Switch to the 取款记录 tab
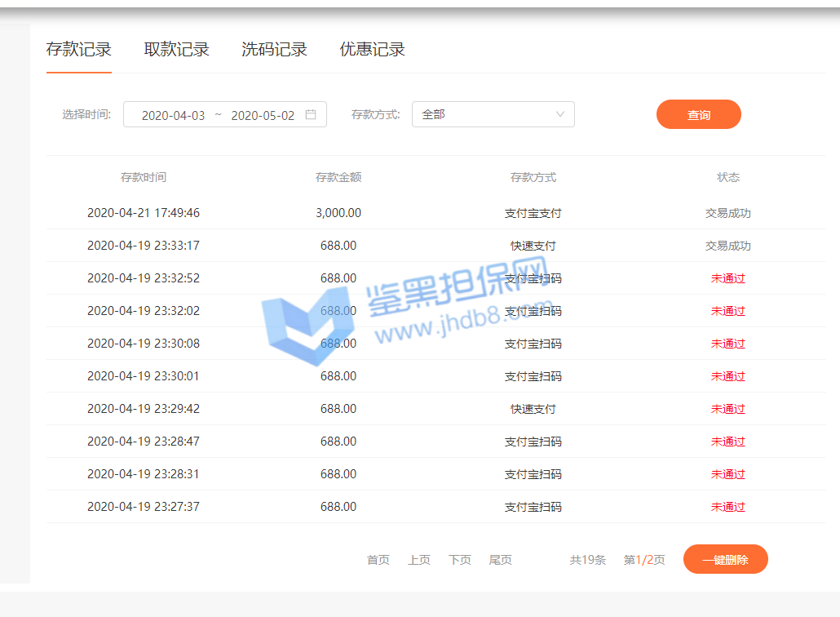This screenshot has width=840, height=617. (x=176, y=50)
